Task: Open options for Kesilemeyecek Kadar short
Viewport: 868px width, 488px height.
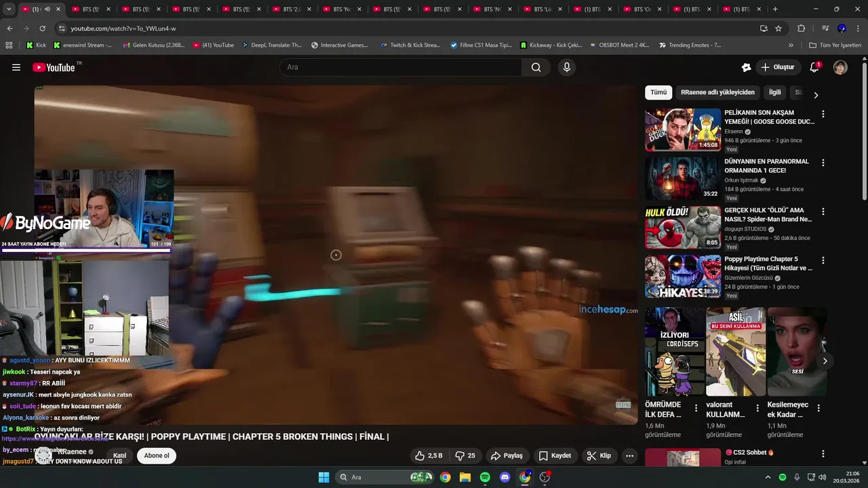Action: click(818, 408)
